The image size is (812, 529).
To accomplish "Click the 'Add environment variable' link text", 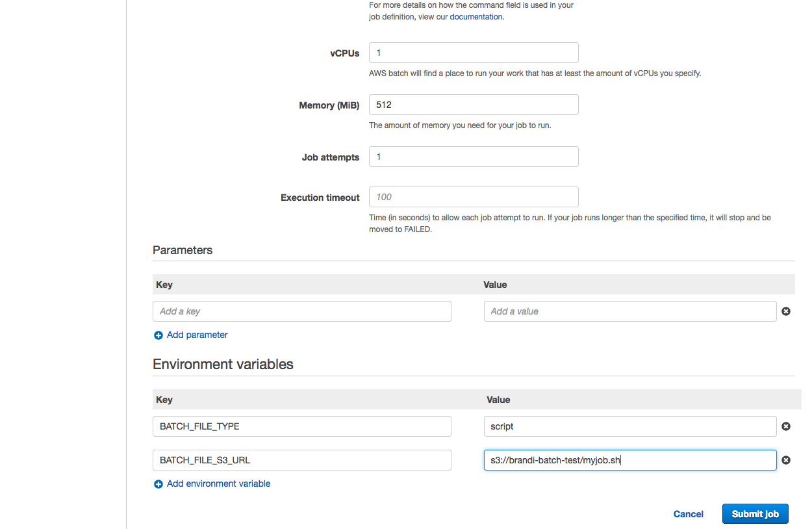I will click(x=218, y=484).
